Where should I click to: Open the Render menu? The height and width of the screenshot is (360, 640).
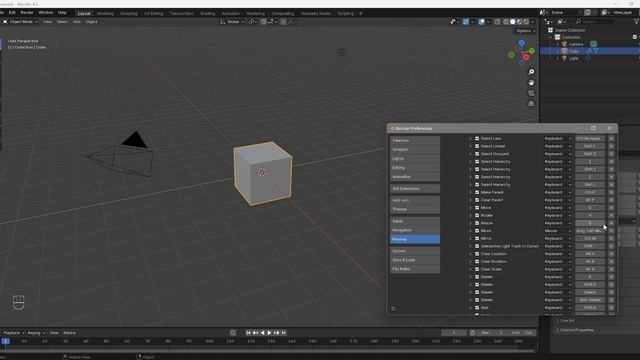pyautogui.click(x=27, y=13)
